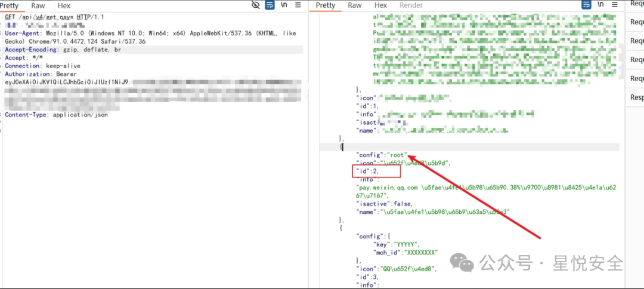Toggle request panel line-wrap icon
Viewport: 644px width, 289px height.
point(270,5)
